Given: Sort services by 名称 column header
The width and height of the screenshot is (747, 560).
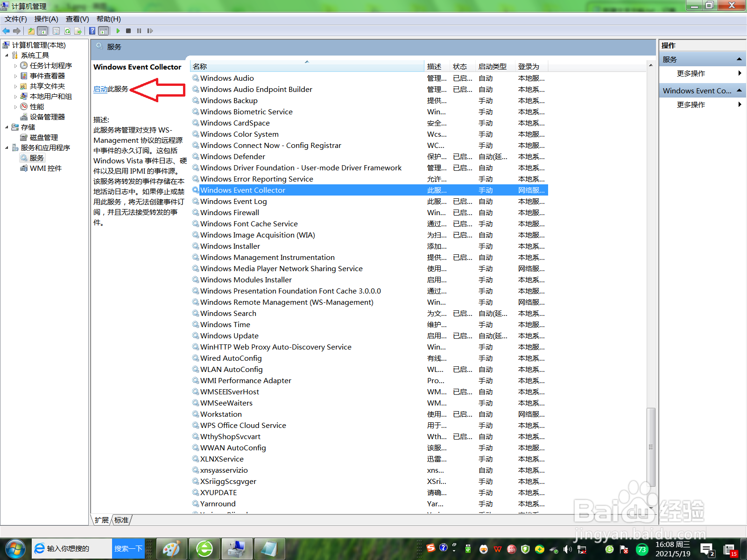Looking at the screenshot, I should pos(307,66).
